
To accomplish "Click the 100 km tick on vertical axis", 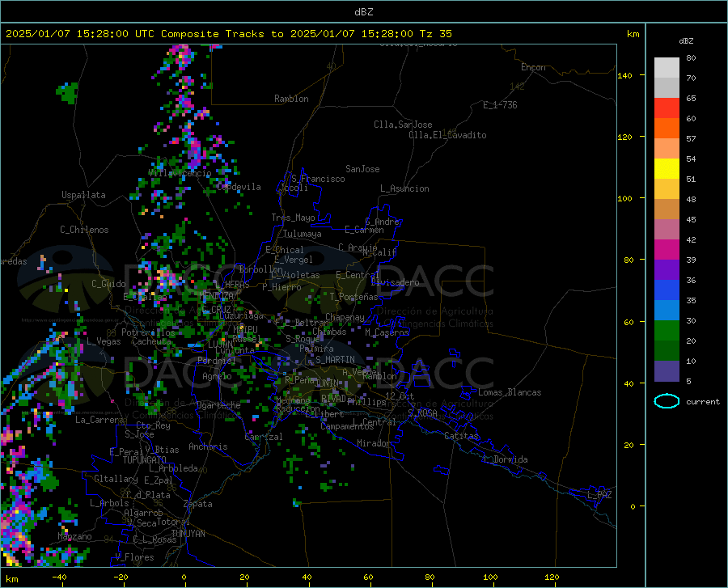I will tap(624, 198).
